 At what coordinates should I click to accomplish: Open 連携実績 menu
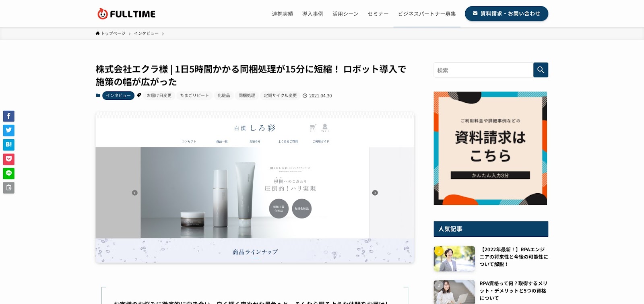click(x=283, y=14)
